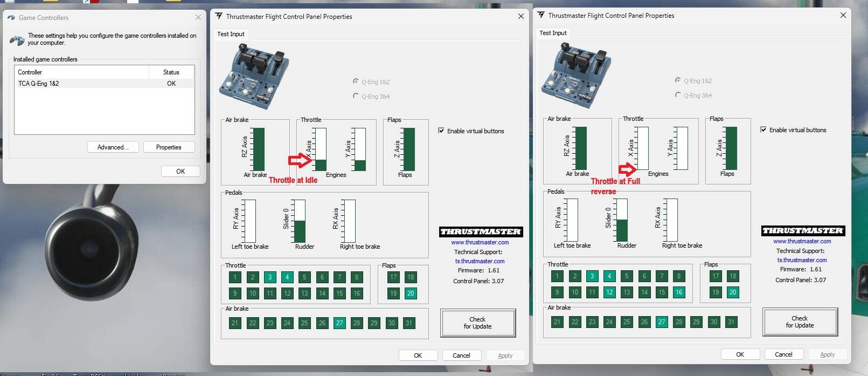Switch to Test Input tab in left panel
Image resolution: width=868 pixels, height=376 pixels.
coord(231,34)
